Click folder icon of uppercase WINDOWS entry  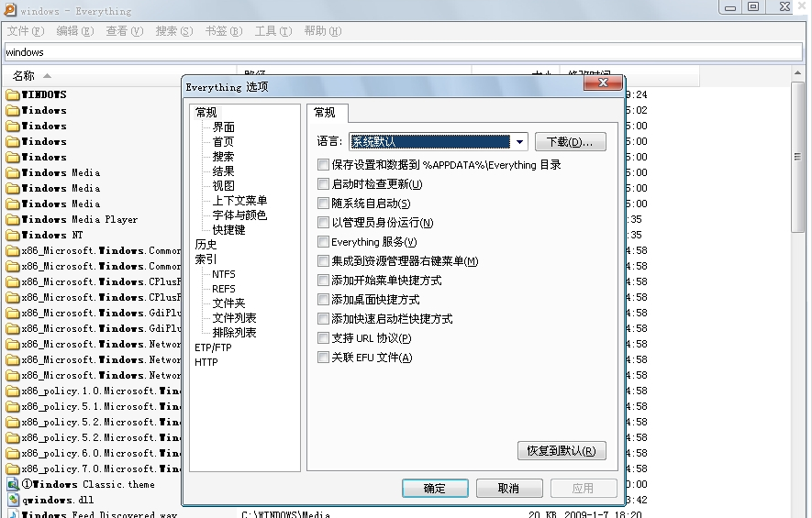[13, 94]
